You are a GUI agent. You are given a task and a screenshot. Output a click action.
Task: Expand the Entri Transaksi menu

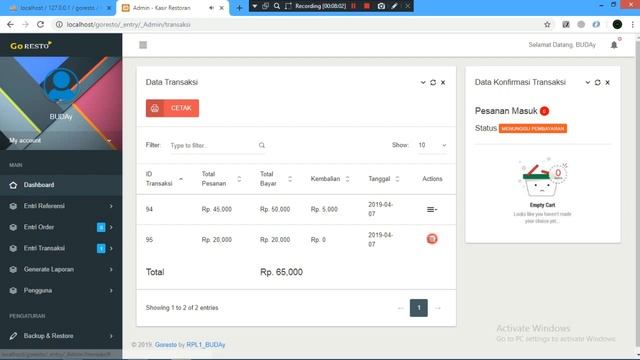click(x=61, y=248)
